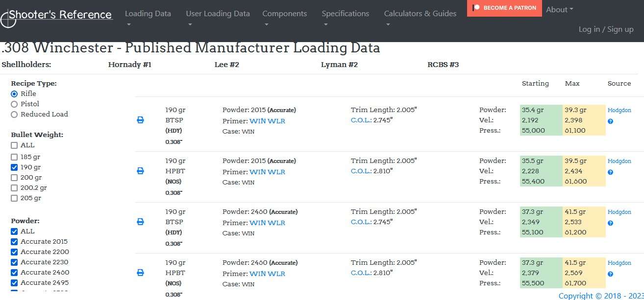Expand the About dropdown

[x=560, y=9]
